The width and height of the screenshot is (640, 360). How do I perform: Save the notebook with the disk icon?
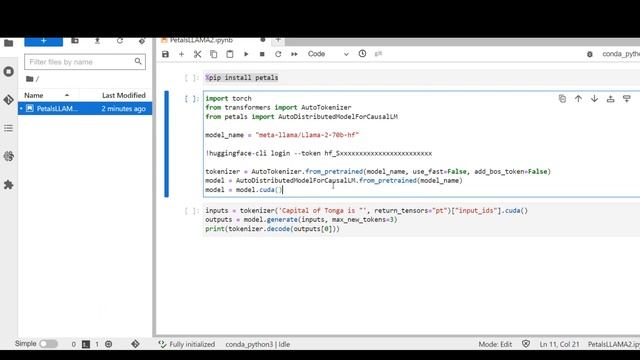[x=165, y=54]
